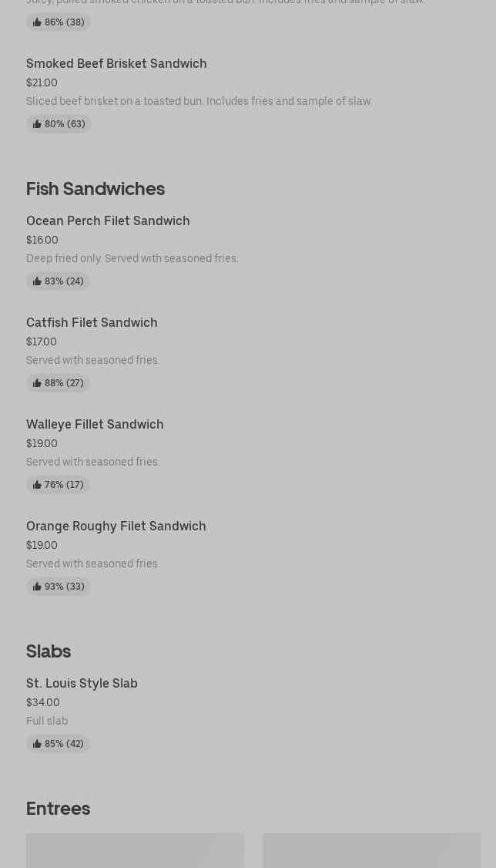Image resolution: width=496 pixels, height=868 pixels.
Task: Click thumbs-up icon on the 88% (27) rating
Action: coord(37,383)
